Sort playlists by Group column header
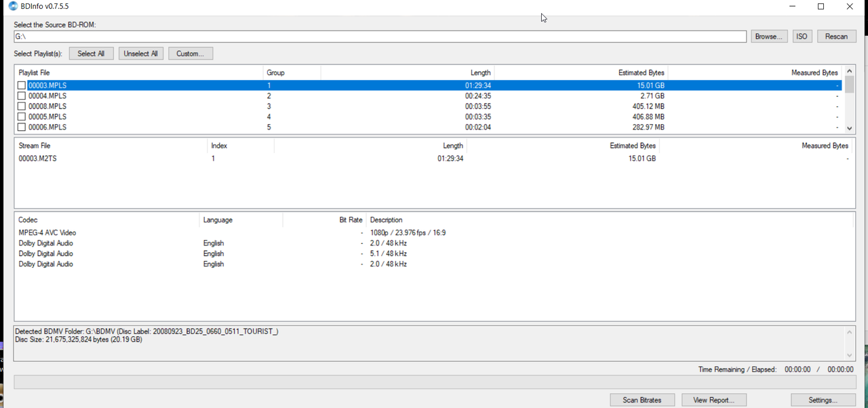Viewport: 868px width, 408px height. click(292, 73)
